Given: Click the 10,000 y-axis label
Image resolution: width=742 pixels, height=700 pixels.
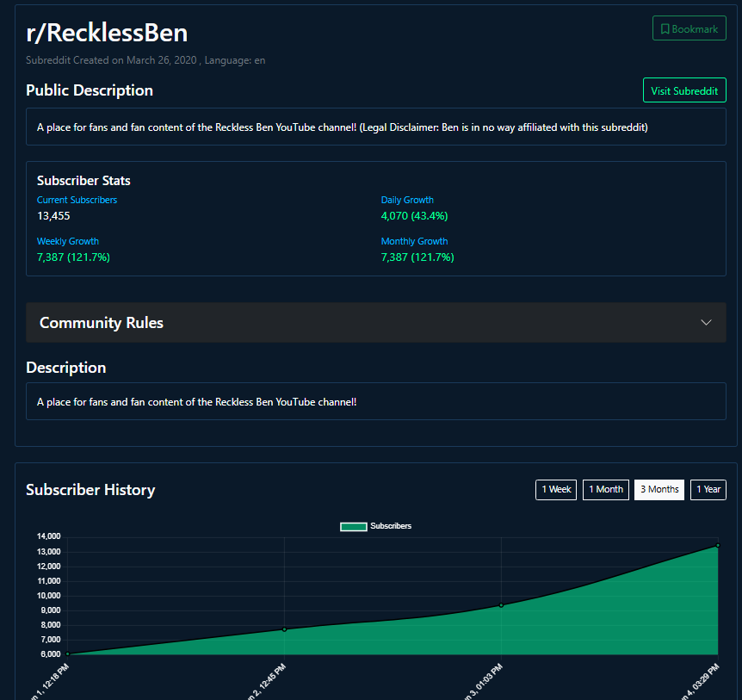Looking at the screenshot, I should click(x=49, y=596).
